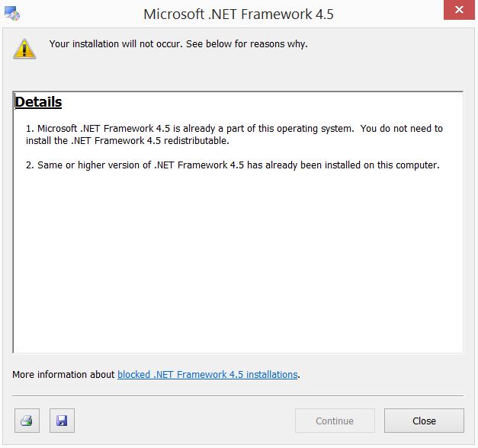
Task: Click the horizontal separator line above buttons
Action: 238,395
